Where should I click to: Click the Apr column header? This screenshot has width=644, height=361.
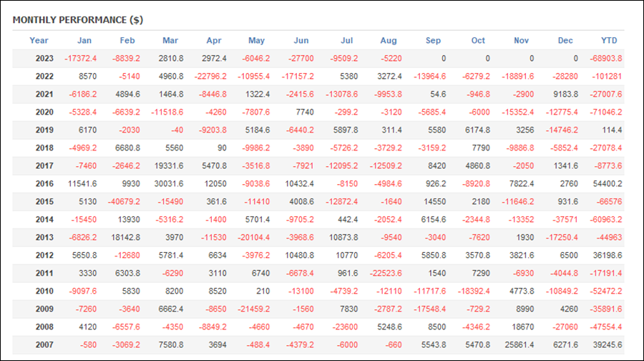click(x=213, y=40)
